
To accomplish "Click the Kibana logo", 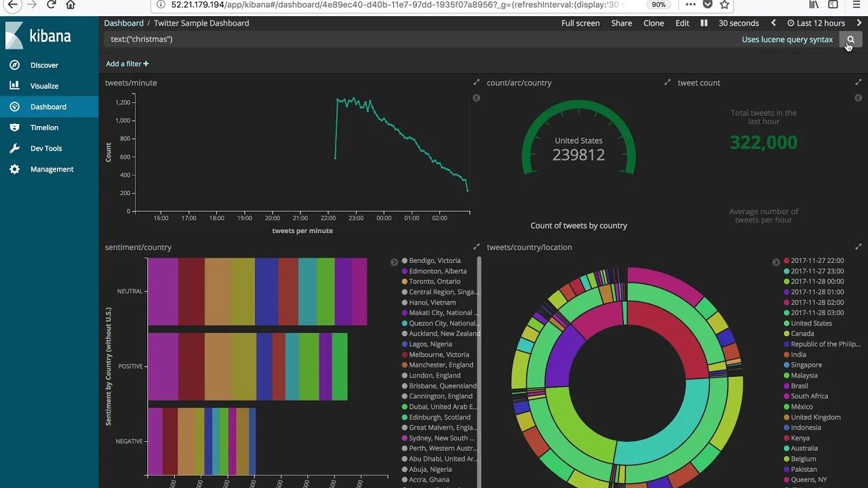I will [x=38, y=36].
